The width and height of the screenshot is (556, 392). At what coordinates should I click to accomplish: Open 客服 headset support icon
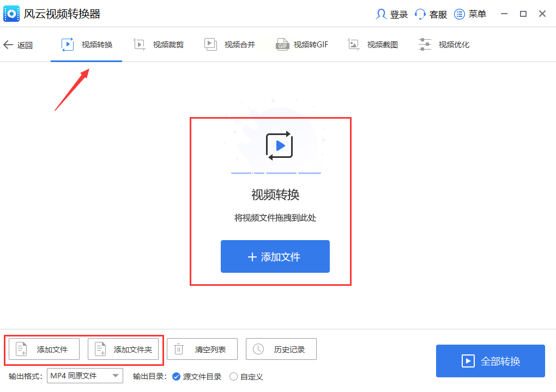420,14
